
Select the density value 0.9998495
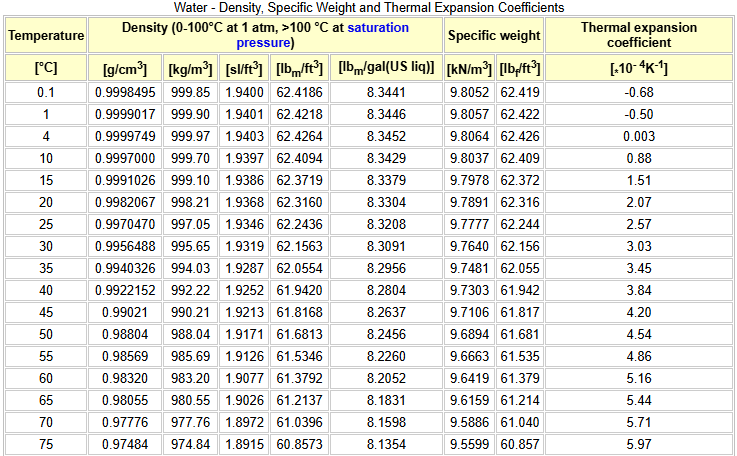coord(125,93)
